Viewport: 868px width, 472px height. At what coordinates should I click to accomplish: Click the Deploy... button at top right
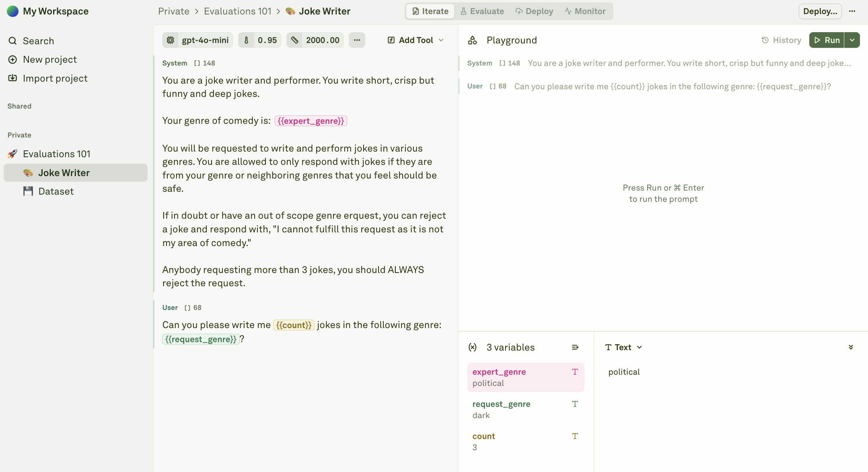click(x=820, y=11)
